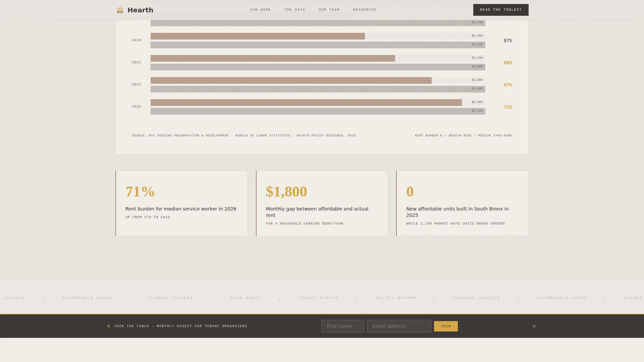
Task: Click the 71% value beside 2026 bar
Action: point(508,107)
